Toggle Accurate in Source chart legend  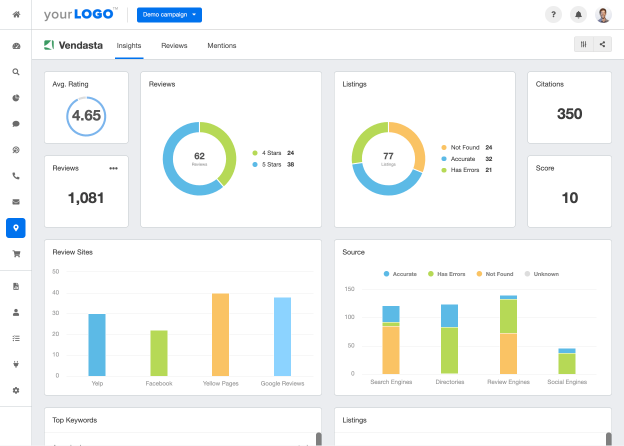pyautogui.click(x=400, y=274)
